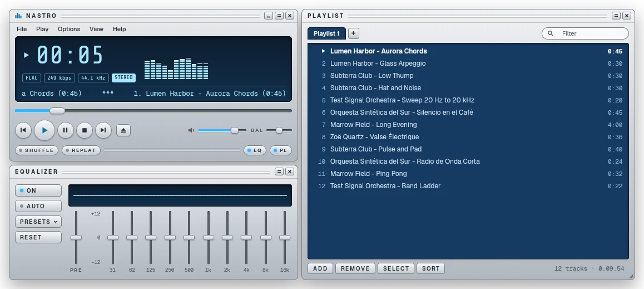Viewport: 644px width, 289px height.
Task: Open the ADD menu in playlist
Action: 320,268
